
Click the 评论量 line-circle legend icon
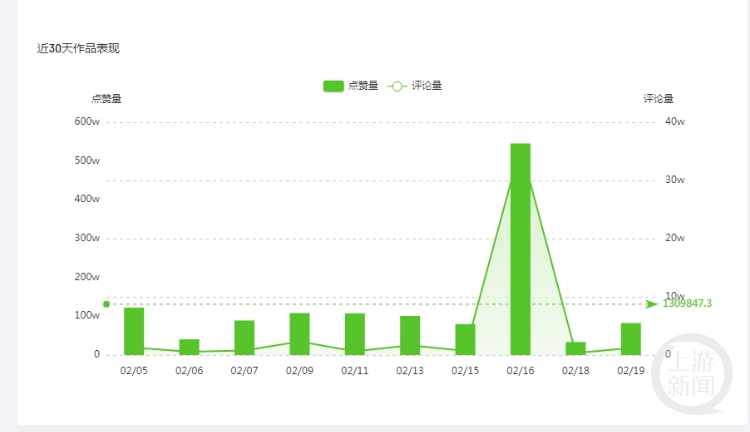pyautogui.click(x=397, y=86)
